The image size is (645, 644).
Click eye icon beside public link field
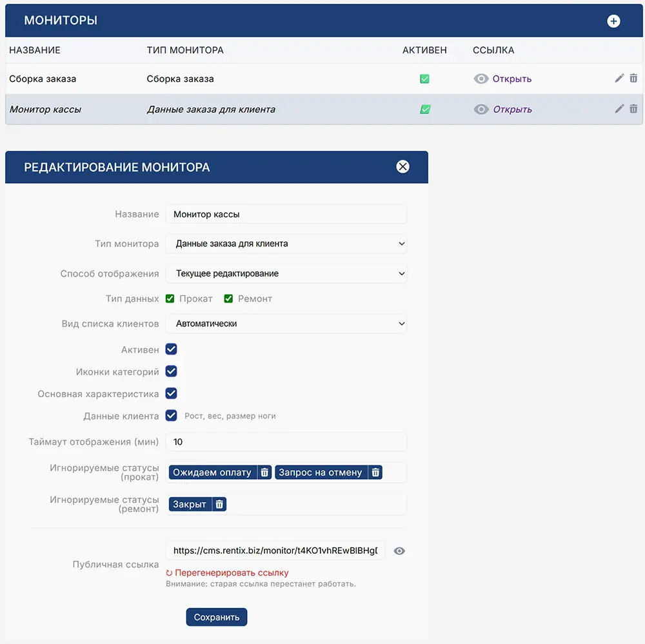click(399, 551)
